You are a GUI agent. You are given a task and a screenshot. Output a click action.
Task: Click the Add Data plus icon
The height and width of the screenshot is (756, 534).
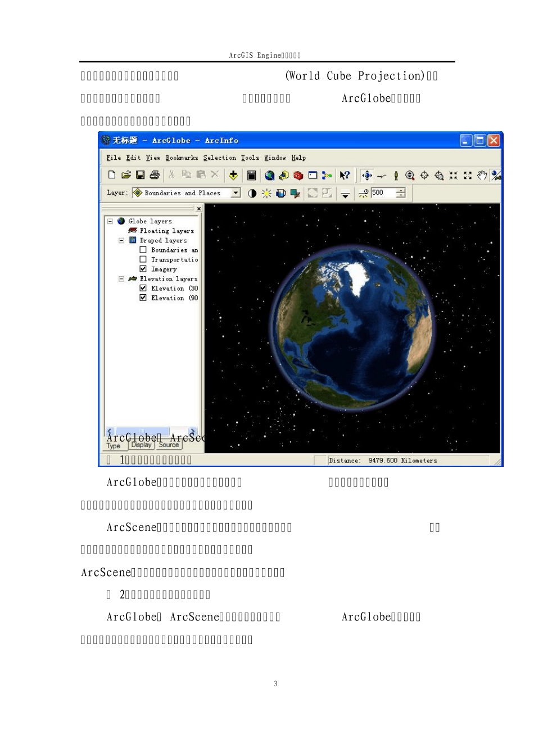pos(233,175)
